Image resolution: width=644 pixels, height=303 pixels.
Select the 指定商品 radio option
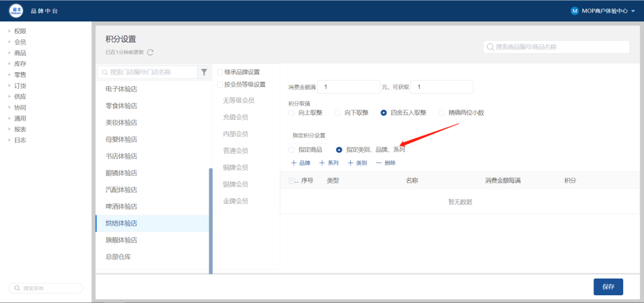point(291,150)
